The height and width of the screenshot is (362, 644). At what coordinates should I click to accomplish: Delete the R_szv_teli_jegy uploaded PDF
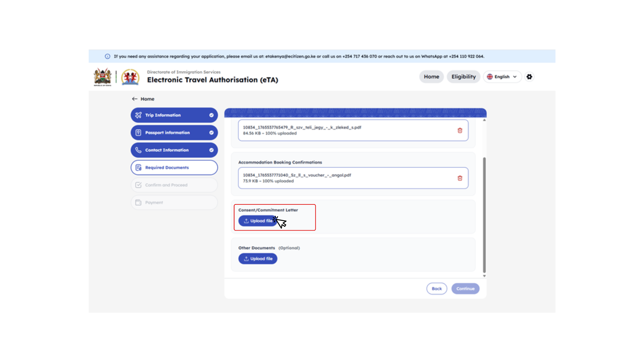pyautogui.click(x=460, y=130)
